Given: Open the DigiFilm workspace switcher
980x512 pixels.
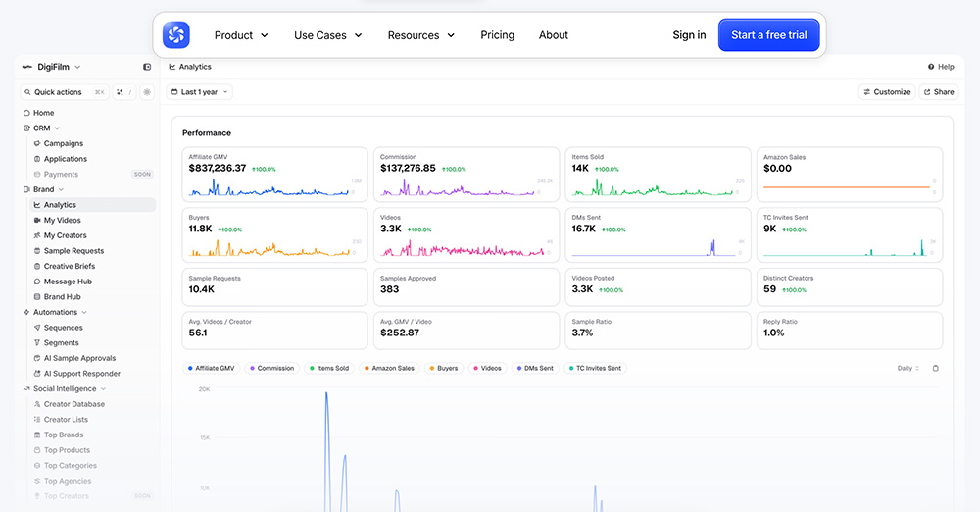Looking at the screenshot, I should pos(51,67).
